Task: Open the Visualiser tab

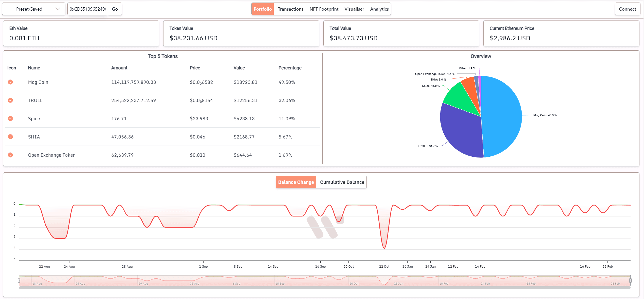Action: [x=354, y=9]
